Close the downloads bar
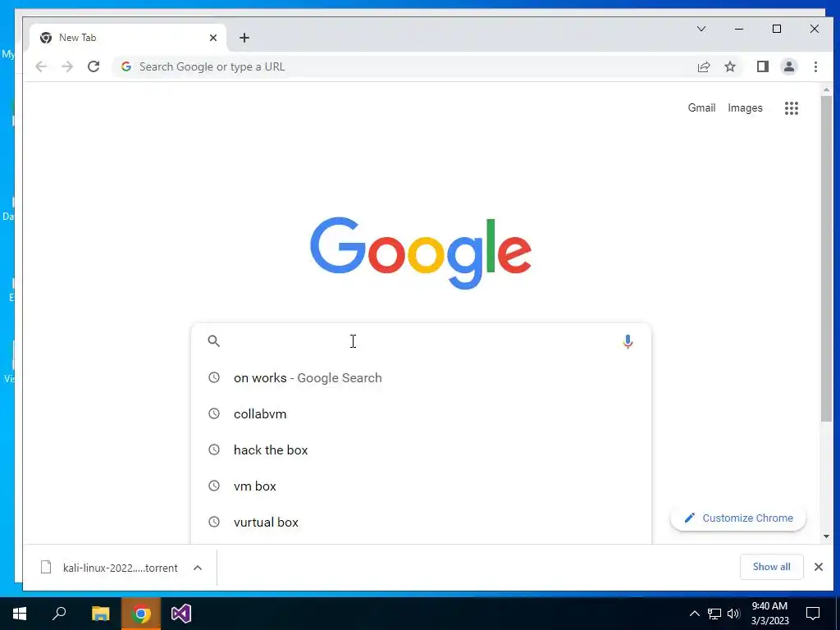The image size is (840, 630). tap(818, 567)
